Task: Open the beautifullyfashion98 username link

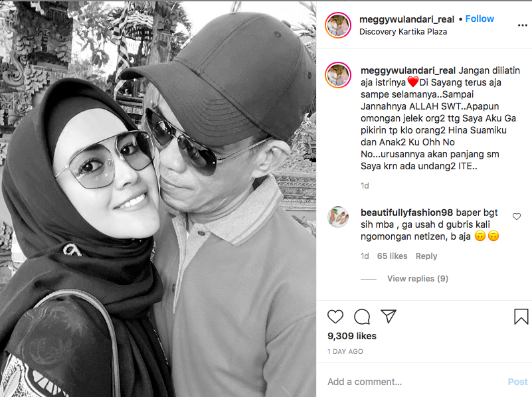Action: click(x=406, y=212)
